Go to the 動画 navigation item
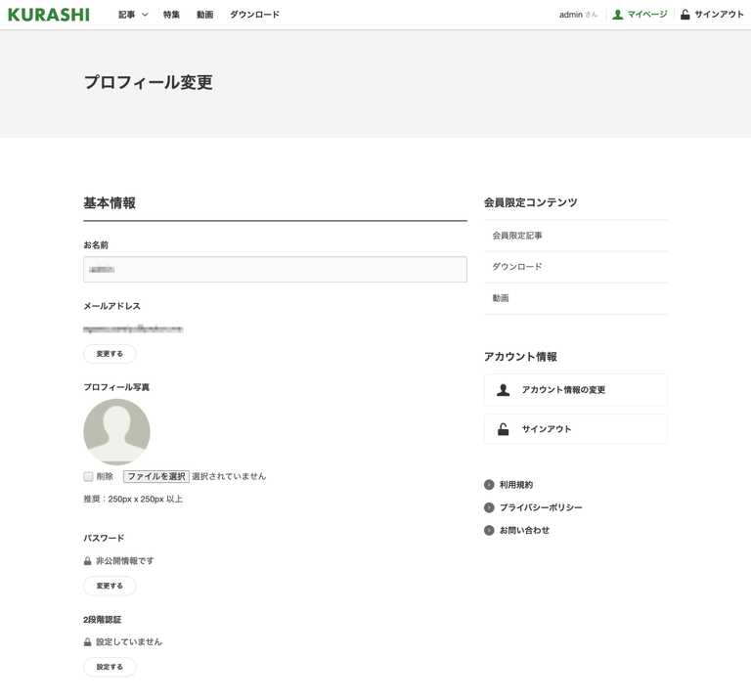Image resolution: width=751 pixels, height=700 pixels. pyautogui.click(x=204, y=15)
